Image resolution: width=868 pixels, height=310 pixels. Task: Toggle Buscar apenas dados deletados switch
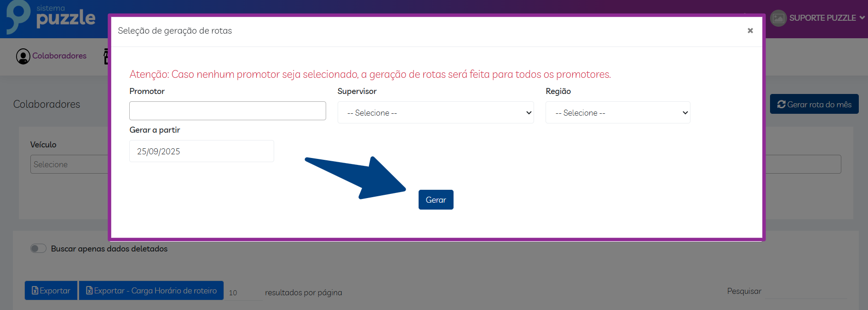click(39, 249)
